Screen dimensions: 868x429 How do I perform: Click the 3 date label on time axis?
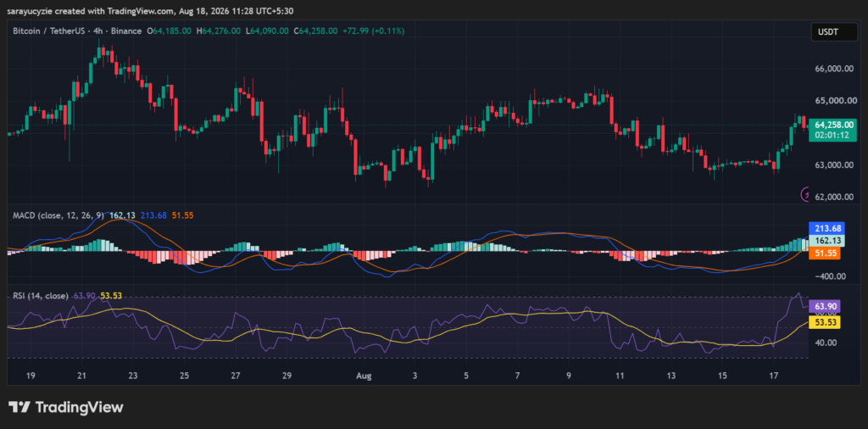pos(415,376)
